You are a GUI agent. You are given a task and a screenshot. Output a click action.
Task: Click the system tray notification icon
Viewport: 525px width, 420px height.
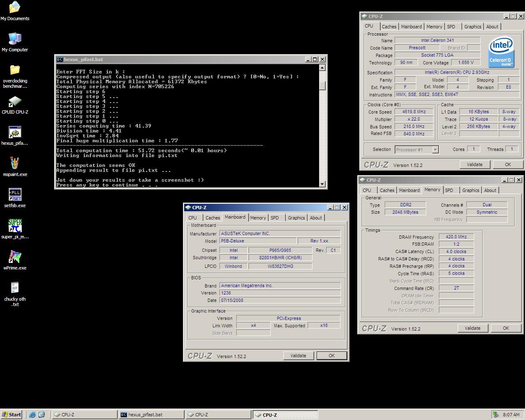496,415
